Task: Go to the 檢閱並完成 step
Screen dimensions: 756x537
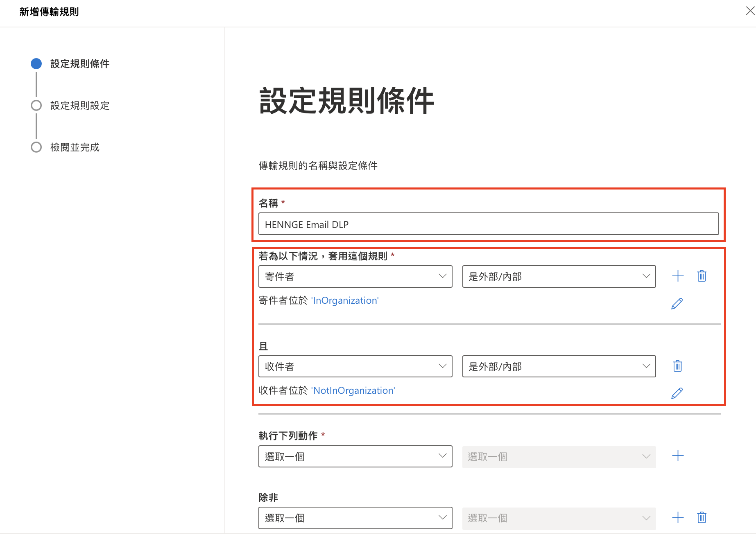Action: pos(75,147)
